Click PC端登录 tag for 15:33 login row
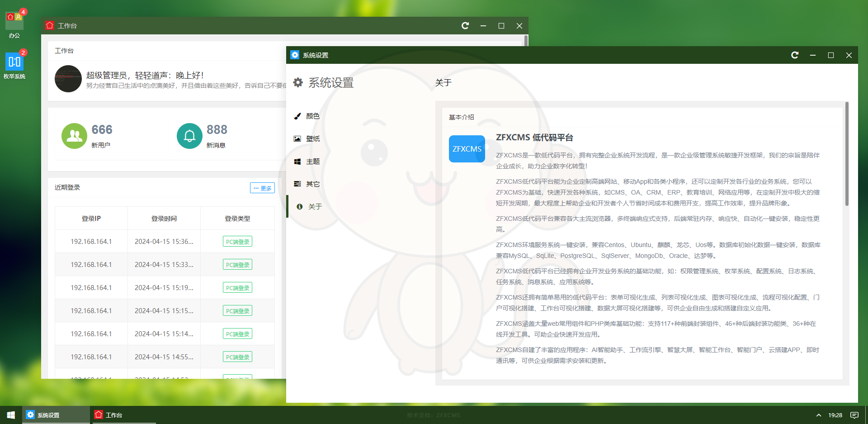 tap(237, 265)
